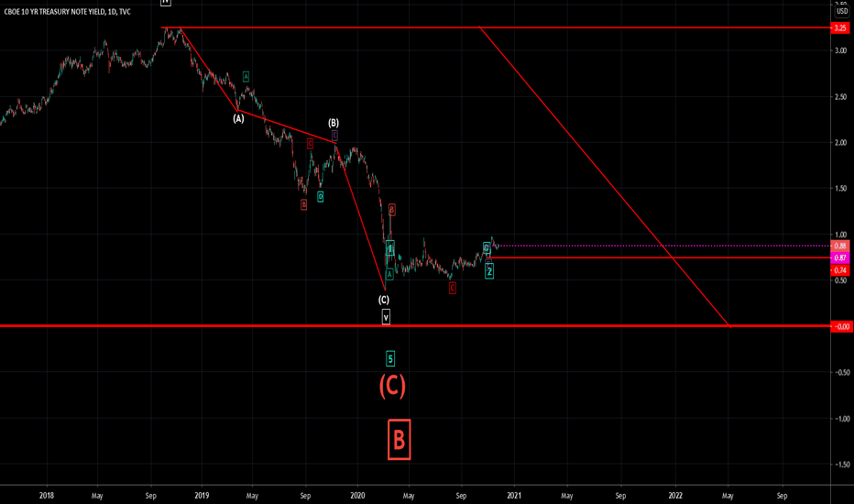Select the large red boxed B label
This screenshot has height=504, width=854.
pos(399,439)
